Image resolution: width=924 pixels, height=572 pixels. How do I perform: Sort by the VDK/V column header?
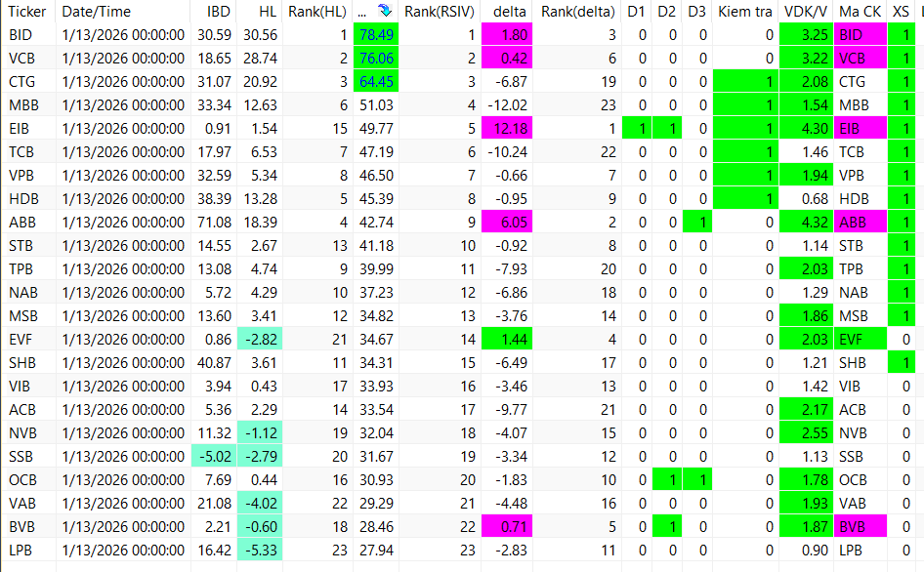click(x=806, y=11)
